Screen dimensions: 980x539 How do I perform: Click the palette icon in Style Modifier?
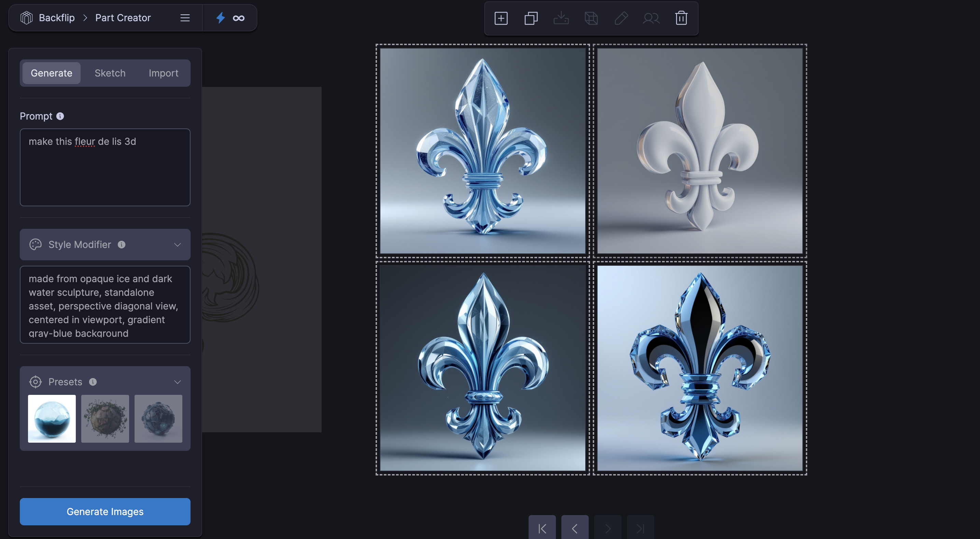click(36, 244)
